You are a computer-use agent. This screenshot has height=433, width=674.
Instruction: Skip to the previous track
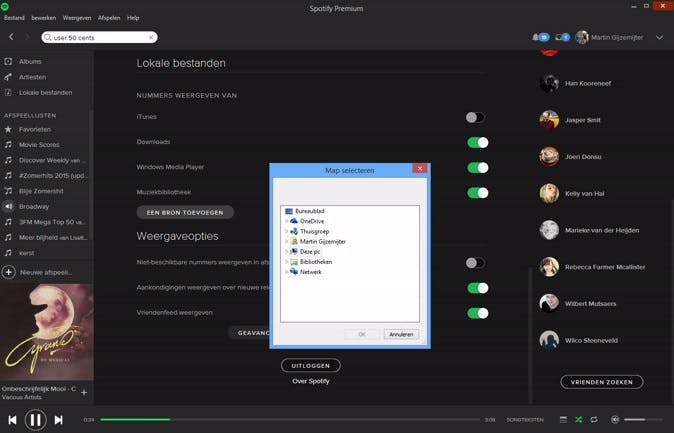12,420
